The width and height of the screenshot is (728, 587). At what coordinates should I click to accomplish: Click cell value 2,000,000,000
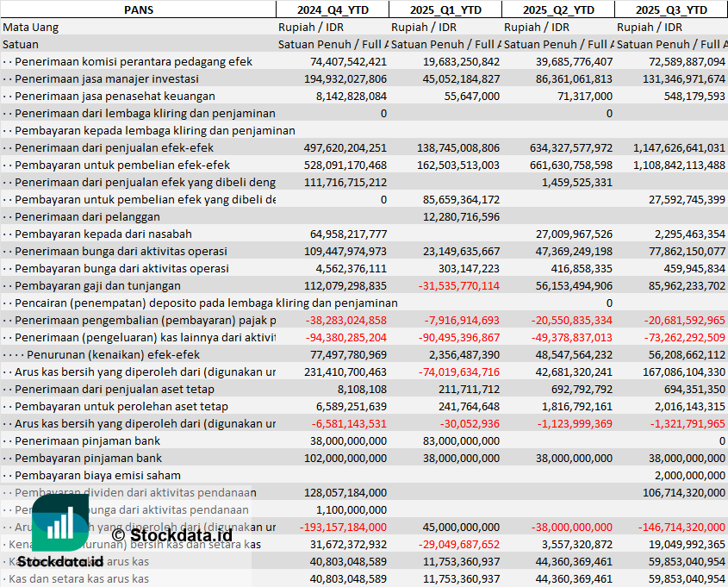coord(690,476)
